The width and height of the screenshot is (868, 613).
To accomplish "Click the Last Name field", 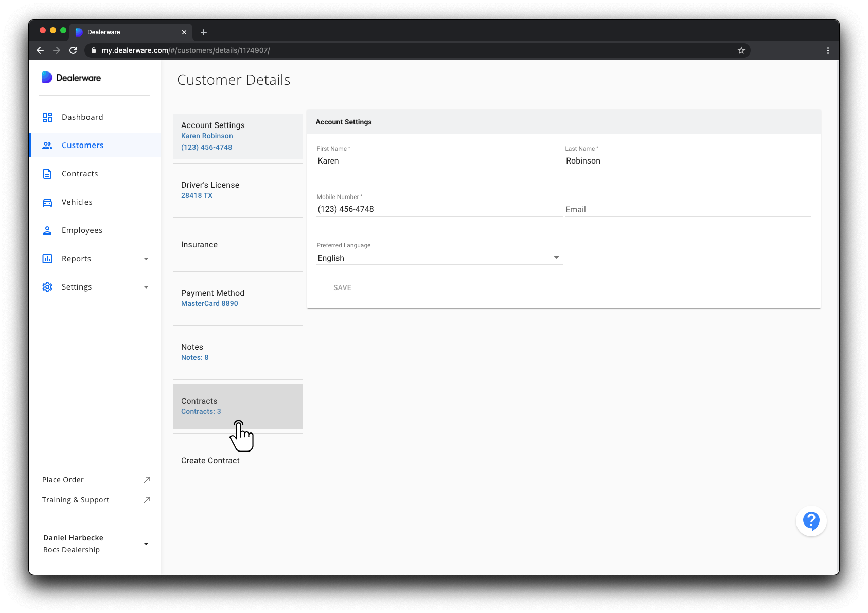I will (x=688, y=161).
